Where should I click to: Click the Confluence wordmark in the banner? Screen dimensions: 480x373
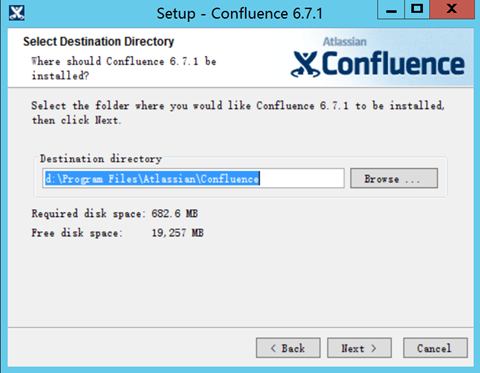(x=393, y=63)
